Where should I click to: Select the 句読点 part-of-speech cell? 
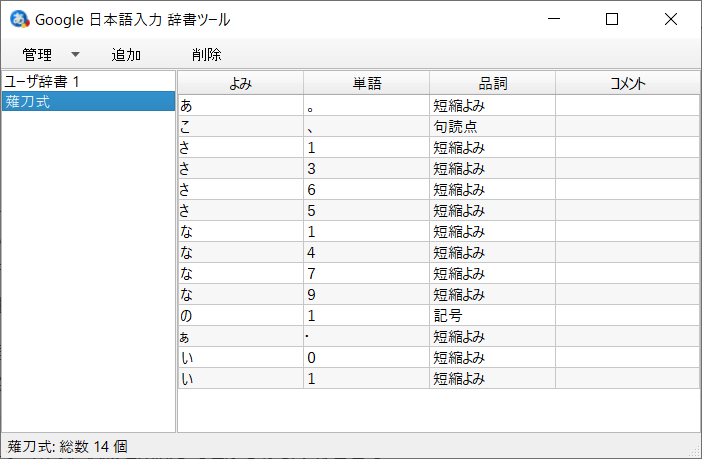pos(492,127)
